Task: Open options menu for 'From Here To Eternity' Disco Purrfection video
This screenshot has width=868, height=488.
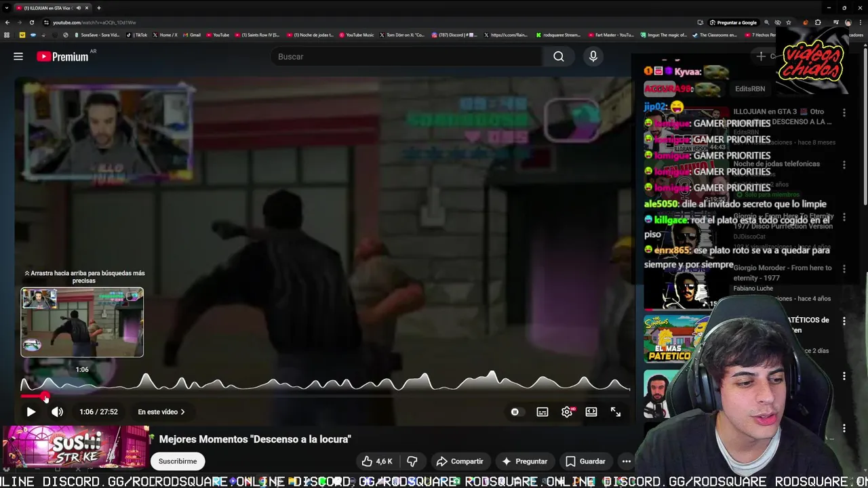Action: 844,217
